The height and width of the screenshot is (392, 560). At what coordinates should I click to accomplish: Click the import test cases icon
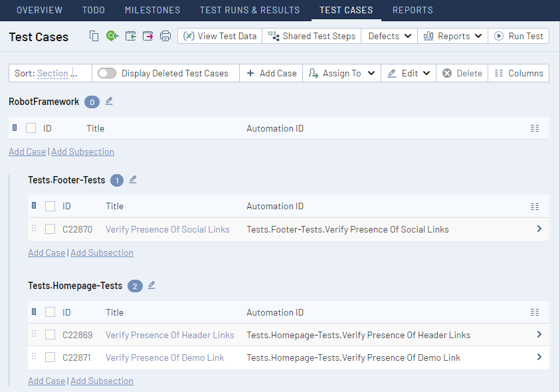pyautogui.click(x=130, y=36)
